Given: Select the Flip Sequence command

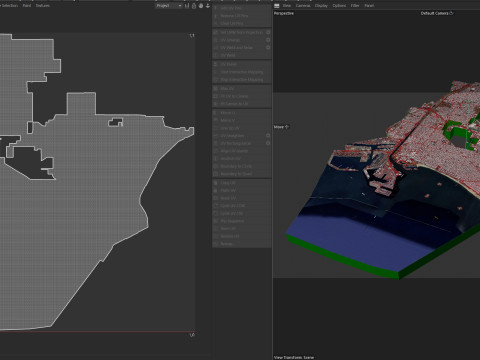Looking at the screenshot, I should pos(242,221).
